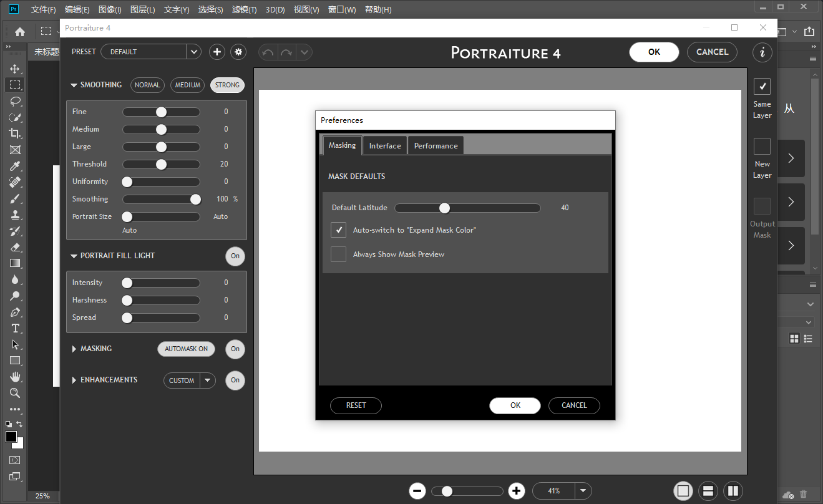The image size is (823, 504).
Task: Toggle Enhancements On button
Action: (235, 380)
